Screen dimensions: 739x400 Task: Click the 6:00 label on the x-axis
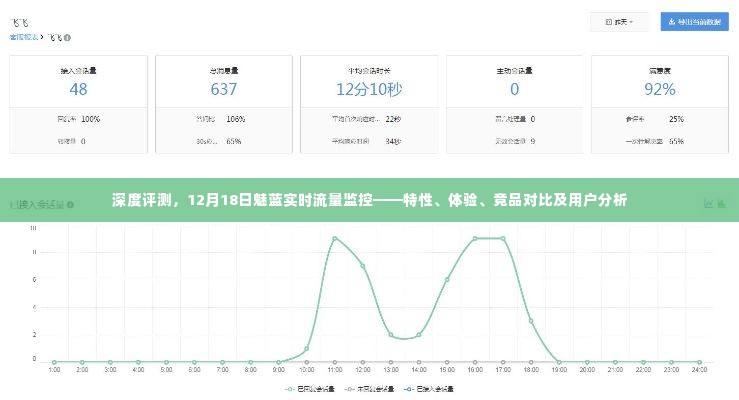click(194, 370)
